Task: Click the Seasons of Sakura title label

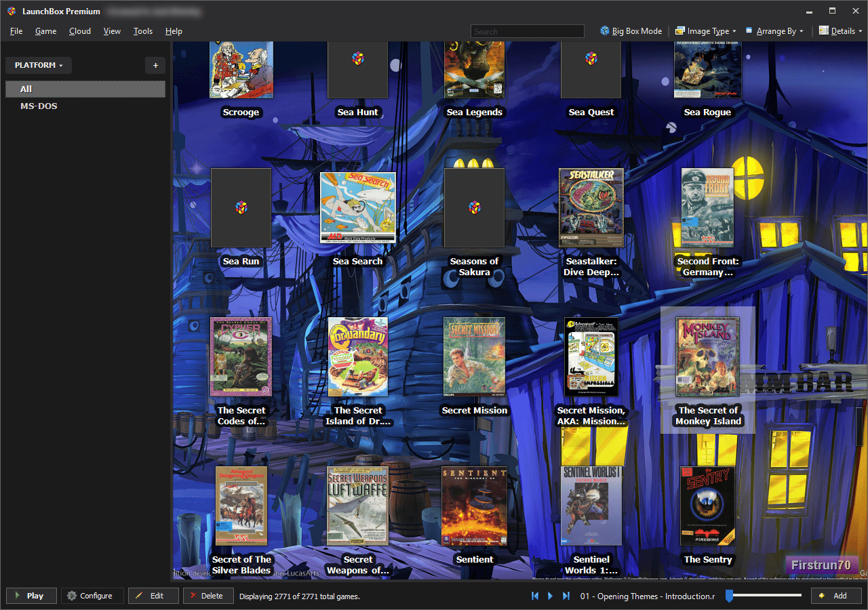Action: (475, 267)
